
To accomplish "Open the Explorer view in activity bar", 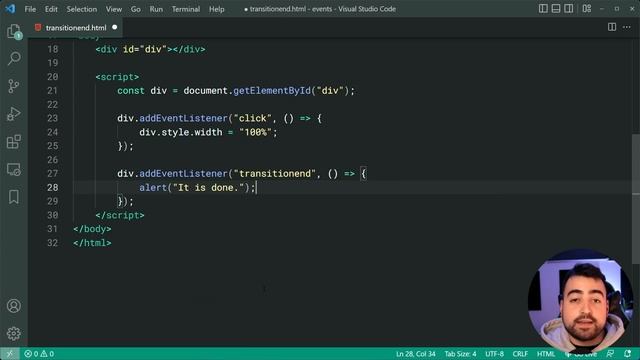I will click(x=14, y=31).
